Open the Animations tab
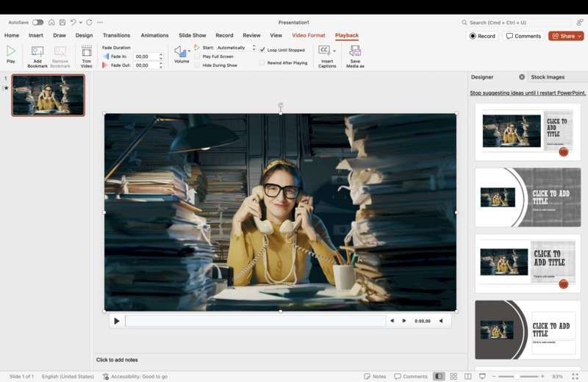The height and width of the screenshot is (382, 588). tap(154, 35)
